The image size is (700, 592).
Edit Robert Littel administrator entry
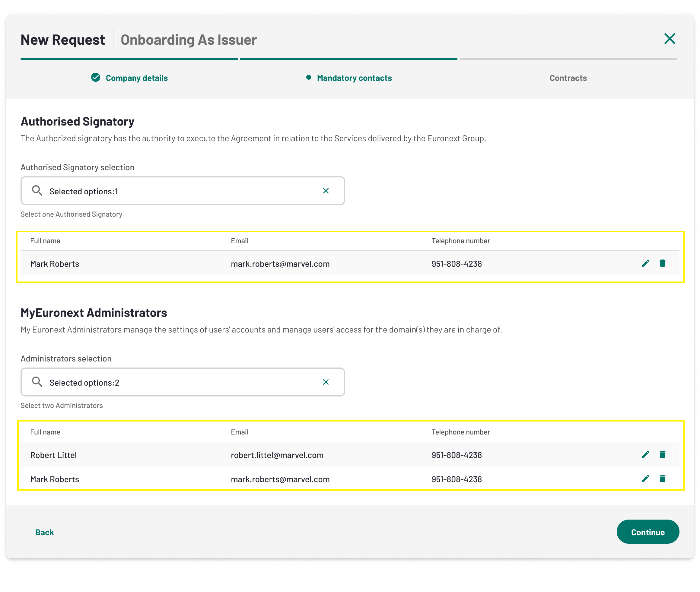coord(645,455)
